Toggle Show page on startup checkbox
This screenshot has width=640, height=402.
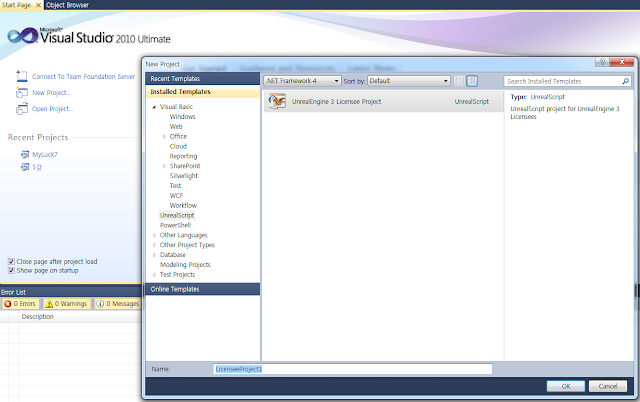(x=11, y=271)
